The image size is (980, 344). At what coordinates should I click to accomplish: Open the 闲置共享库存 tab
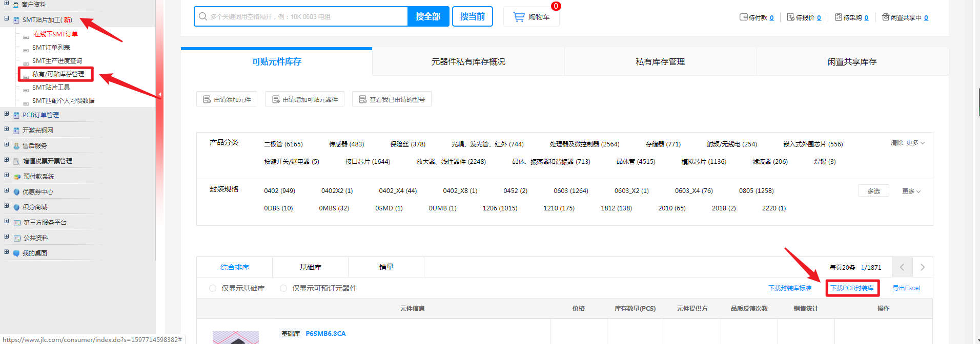pos(851,62)
